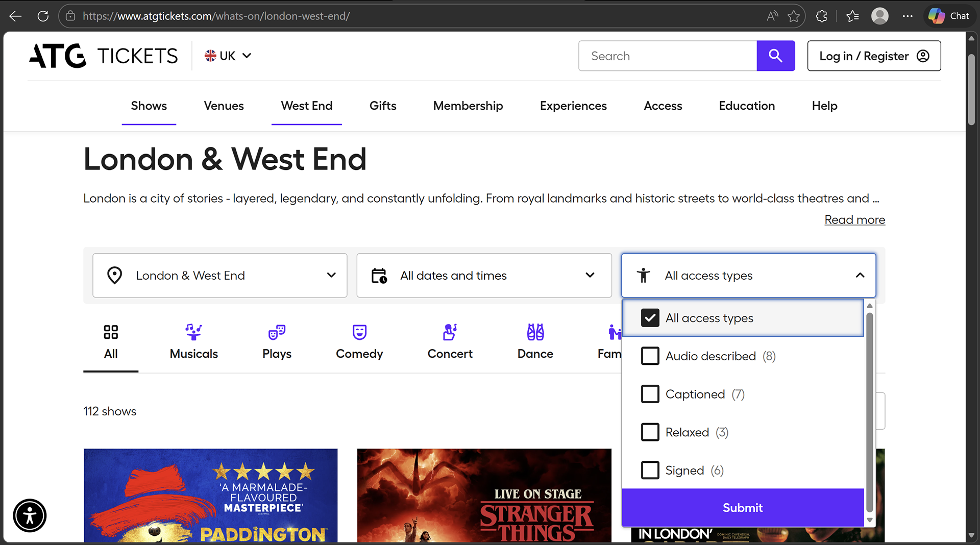Enable the Relaxed access filter
Image resolution: width=980 pixels, height=545 pixels.
coord(650,432)
